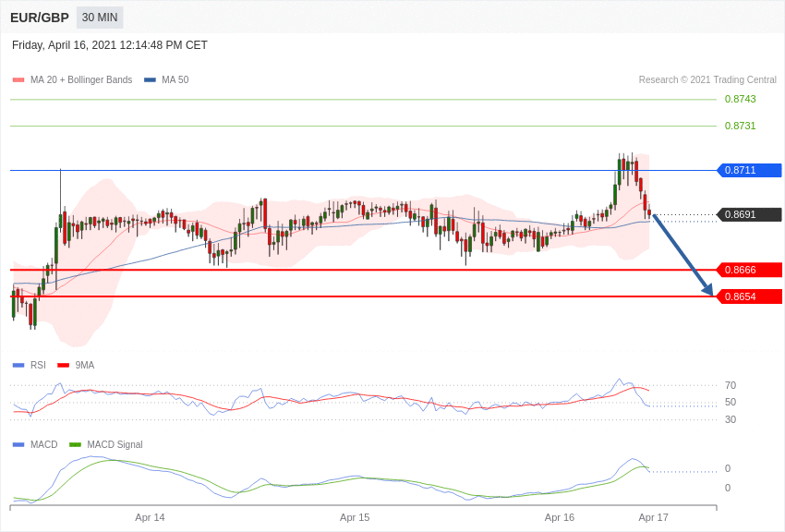Click the EUR/GBP pair title
The image size is (785, 532).
pyautogui.click(x=40, y=18)
